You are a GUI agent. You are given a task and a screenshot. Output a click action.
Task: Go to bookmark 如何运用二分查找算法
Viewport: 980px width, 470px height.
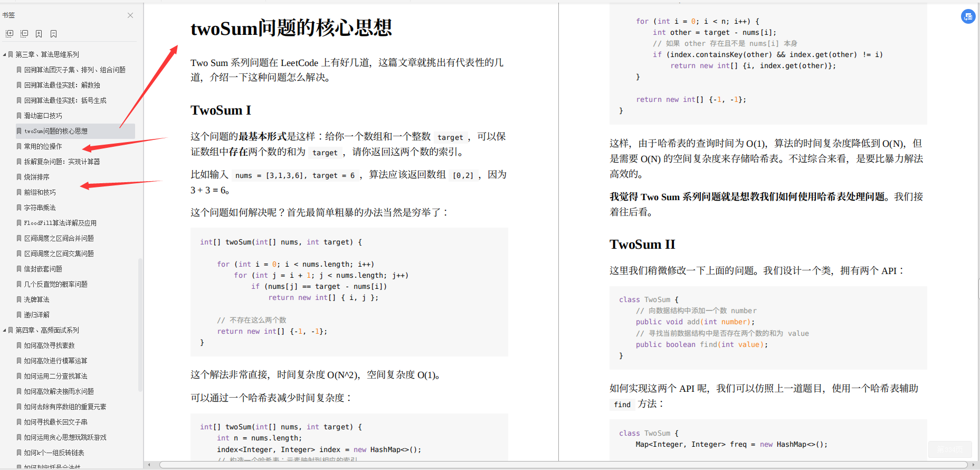[55, 376]
